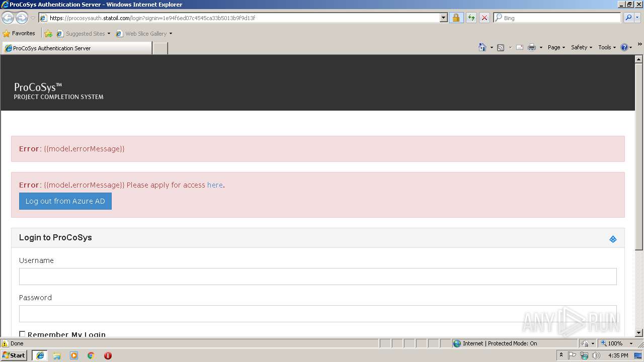The height and width of the screenshot is (362, 644).
Task: Click the RSS Feeds icon
Action: coord(501,47)
